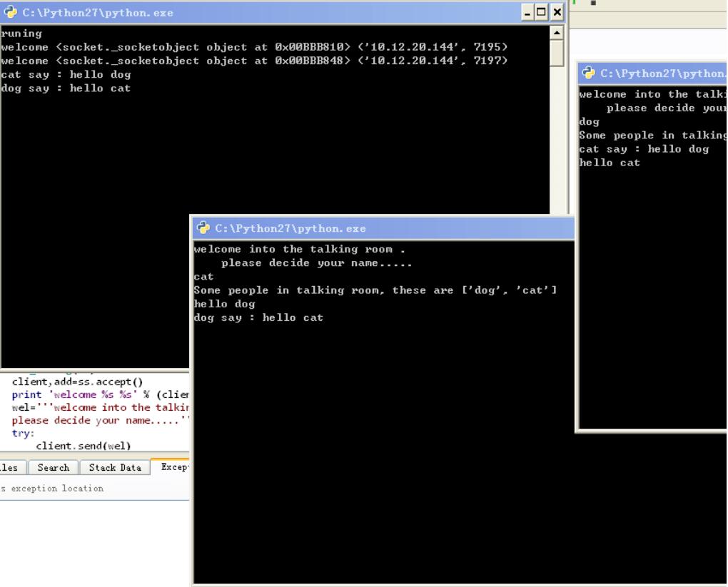The width and height of the screenshot is (728, 587).
Task: Click the print 'welcome %s %s' code line
Action: point(100,395)
